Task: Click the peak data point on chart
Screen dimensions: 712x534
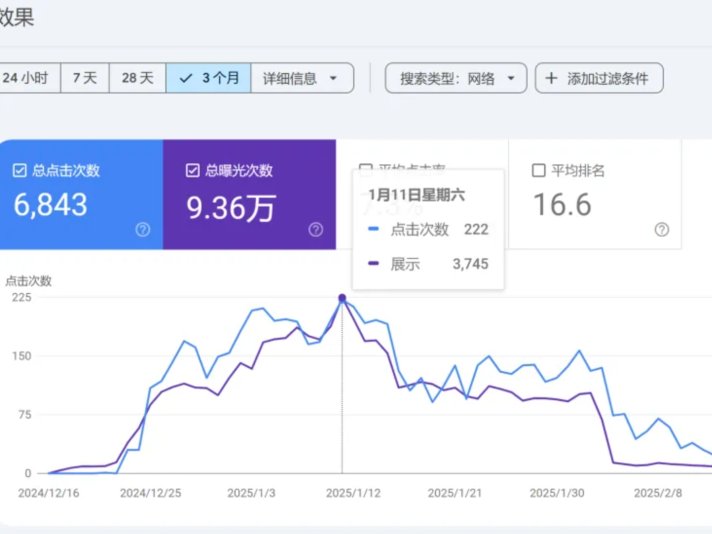Action: (x=343, y=298)
